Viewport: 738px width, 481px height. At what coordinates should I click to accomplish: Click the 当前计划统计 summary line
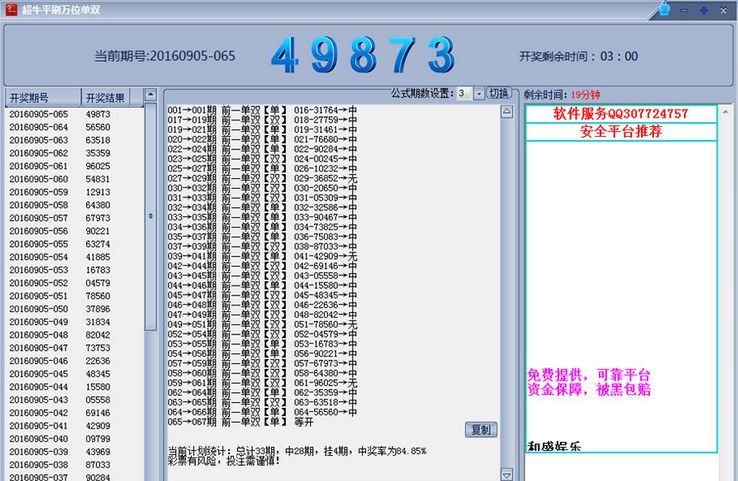click(297, 451)
